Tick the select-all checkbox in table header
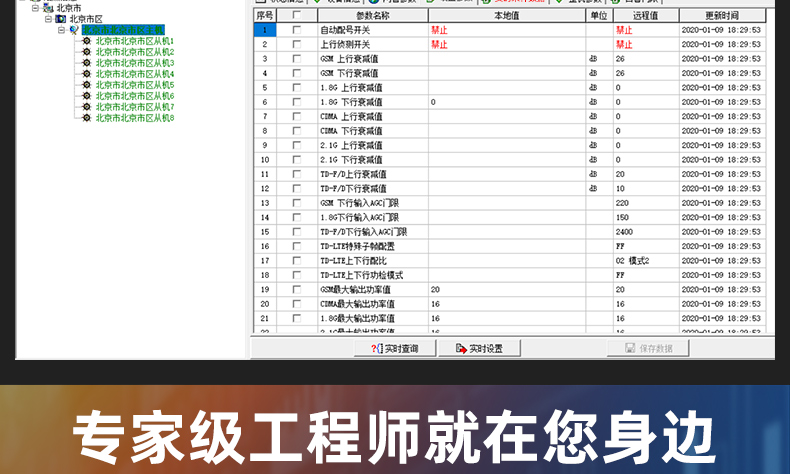Screen dimensions: 790x474 pyautogui.click(x=296, y=16)
